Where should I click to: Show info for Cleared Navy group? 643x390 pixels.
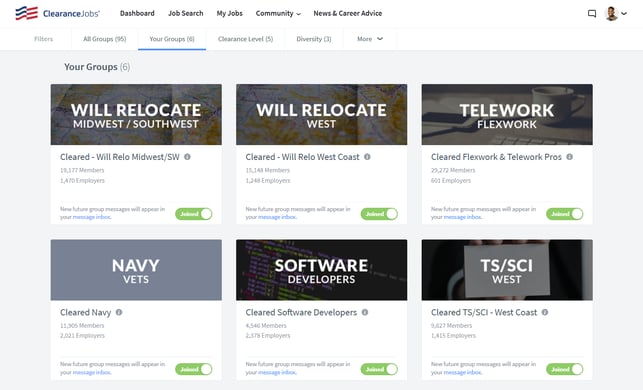coord(119,312)
